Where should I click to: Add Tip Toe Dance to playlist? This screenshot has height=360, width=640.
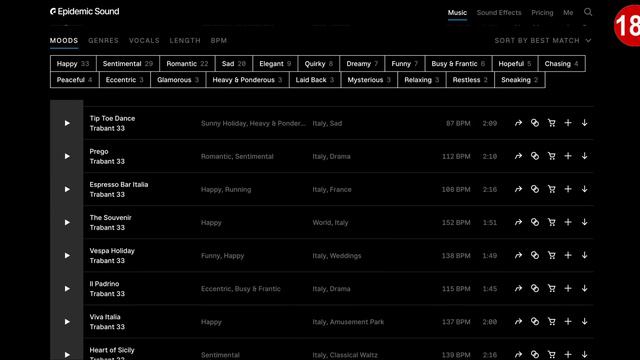pyautogui.click(x=568, y=123)
